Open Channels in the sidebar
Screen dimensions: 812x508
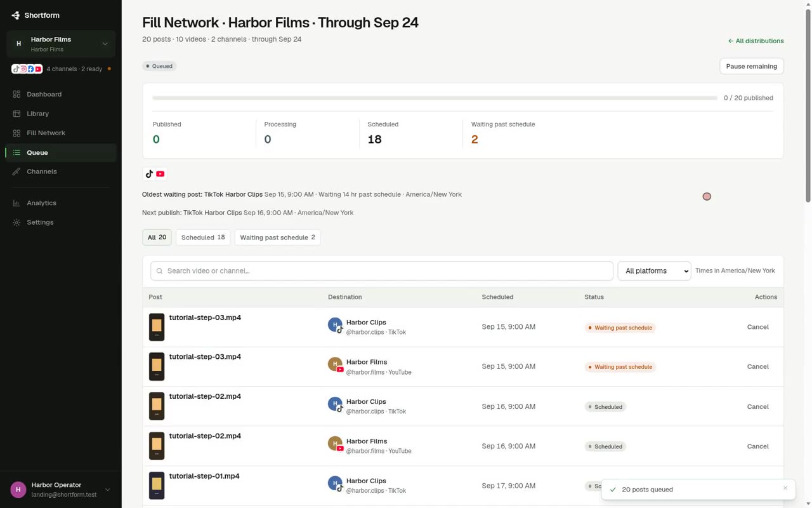click(x=61, y=171)
